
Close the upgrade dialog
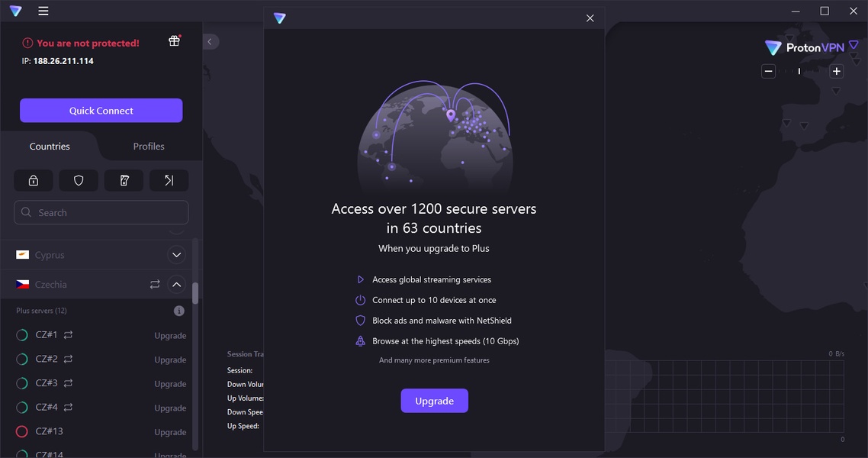coord(590,18)
